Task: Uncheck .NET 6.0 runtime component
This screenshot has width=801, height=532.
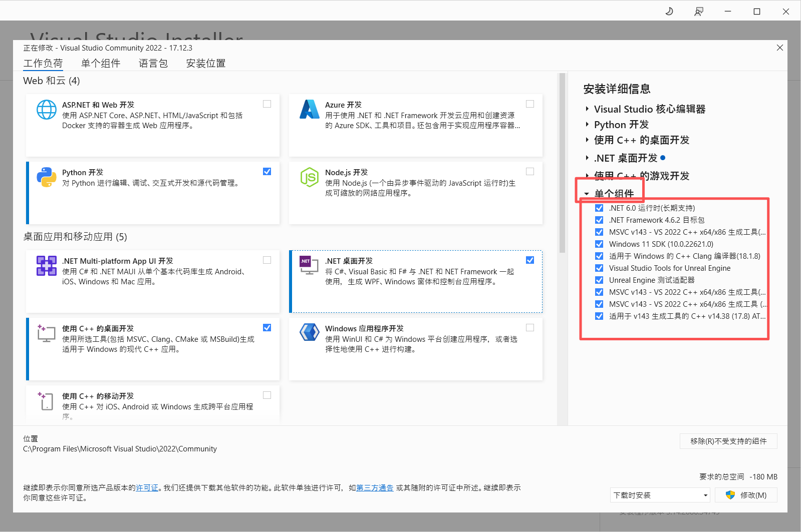Action: click(x=599, y=208)
